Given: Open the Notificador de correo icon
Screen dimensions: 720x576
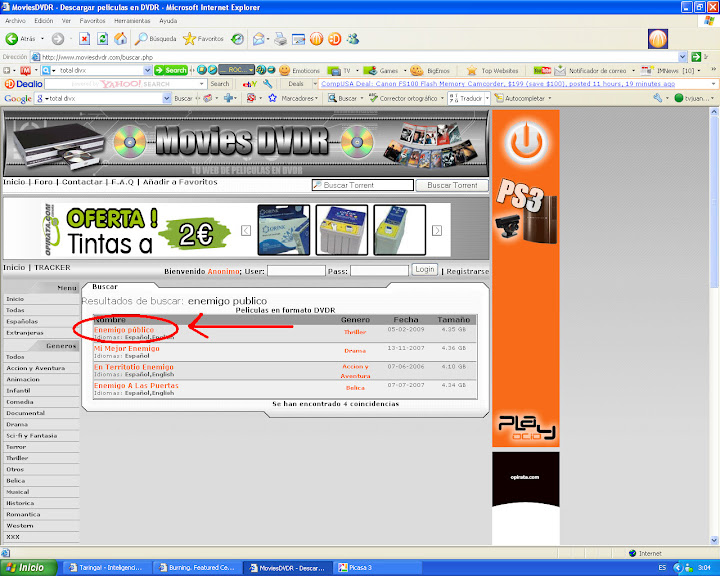Looking at the screenshot, I should coord(560,70).
